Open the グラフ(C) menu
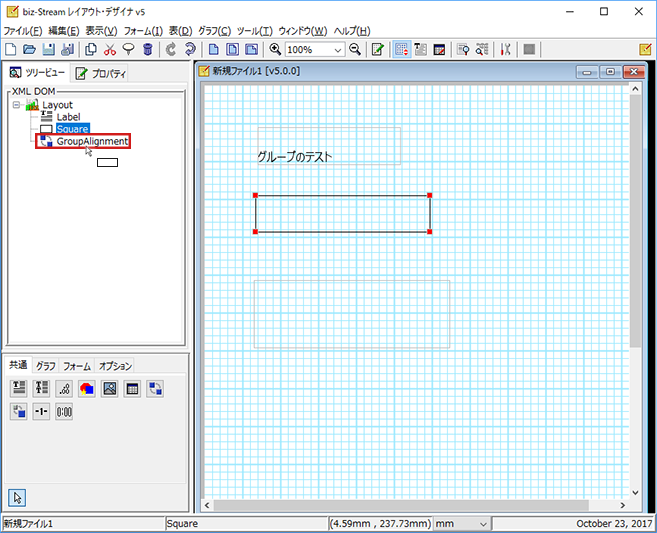Image resolution: width=657 pixels, height=533 pixels. pyautogui.click(x=215, y=31)
